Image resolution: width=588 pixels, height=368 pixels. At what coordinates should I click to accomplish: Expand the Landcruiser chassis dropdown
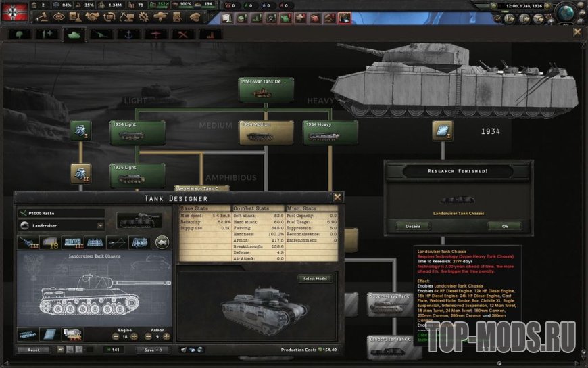click(100, 225)
